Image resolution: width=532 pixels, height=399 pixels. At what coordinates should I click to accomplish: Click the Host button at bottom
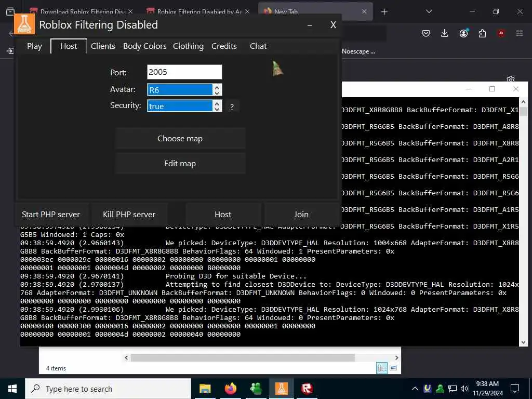(x=222, y=215)
